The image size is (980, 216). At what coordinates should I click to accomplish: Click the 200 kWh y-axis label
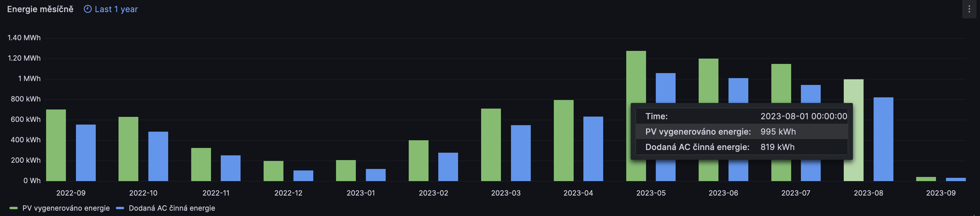pyautogui.click(x=25, y=160)
